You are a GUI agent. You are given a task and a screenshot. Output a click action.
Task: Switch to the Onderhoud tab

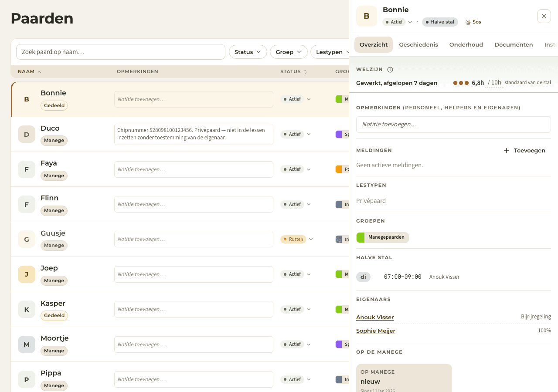(466, 44)
